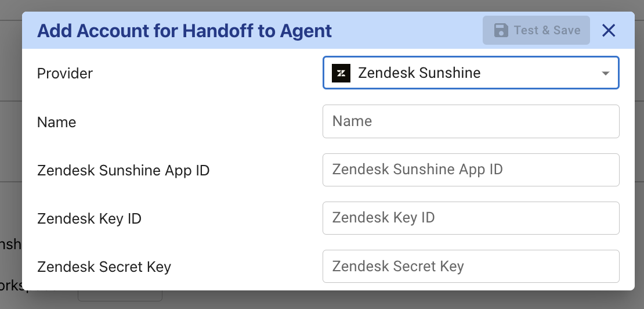Open the Provider dropdown
The width and height of the screenshot is (644, 309).
(x=471, y=73)
